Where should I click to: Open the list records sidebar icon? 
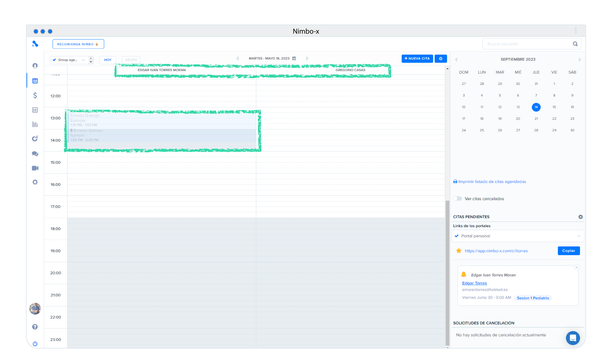pyautogui.click(x=35, y=110)
